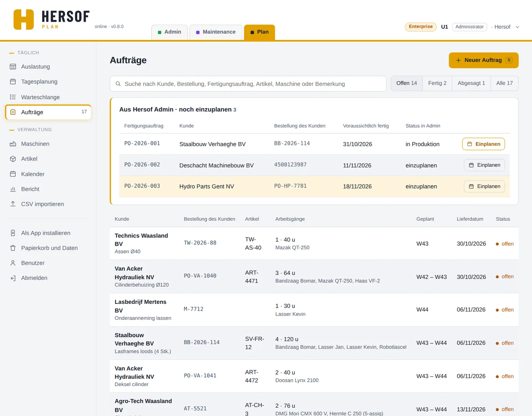This screenshot has width=532, height=416.
Task: Open Tagesplanung via its calendar icon
Action: [x=13, y=82]
